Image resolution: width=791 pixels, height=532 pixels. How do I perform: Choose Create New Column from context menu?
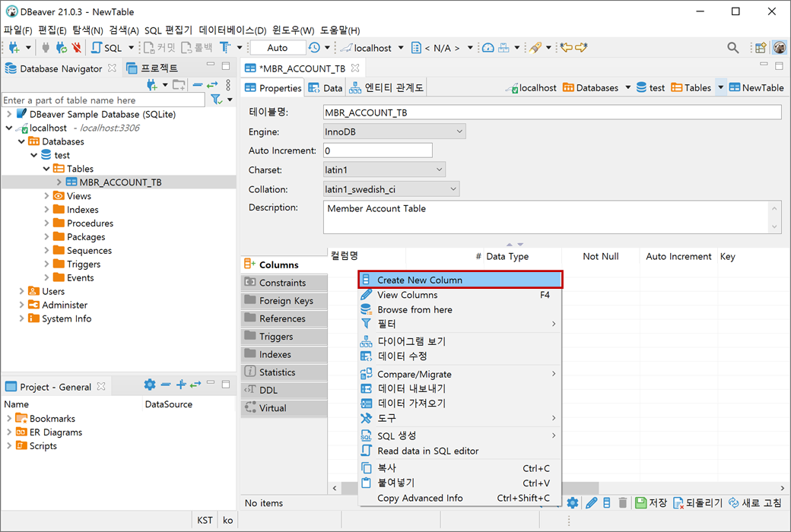pyautogui.click(x=460, y=279)
